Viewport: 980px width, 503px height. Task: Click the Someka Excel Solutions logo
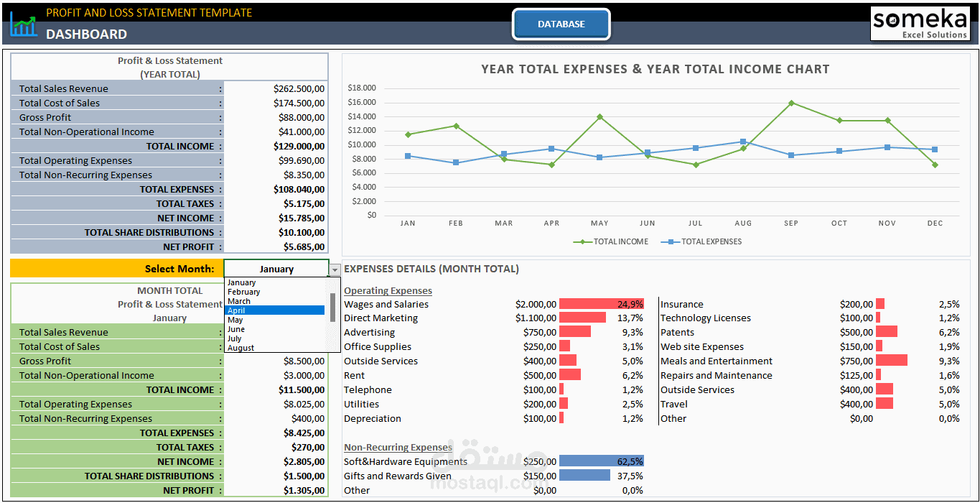click(x=921, y=24)
